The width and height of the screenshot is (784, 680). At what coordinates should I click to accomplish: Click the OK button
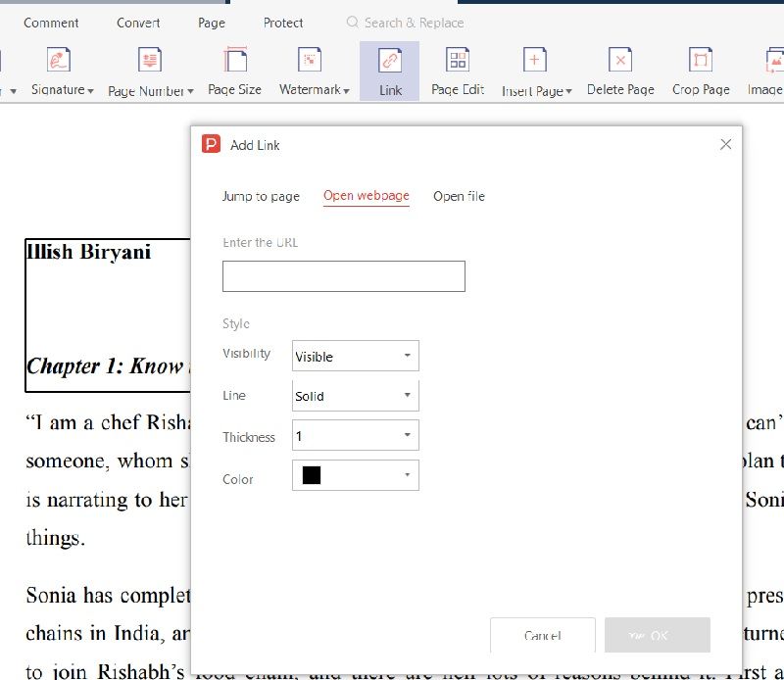[658, 635]
